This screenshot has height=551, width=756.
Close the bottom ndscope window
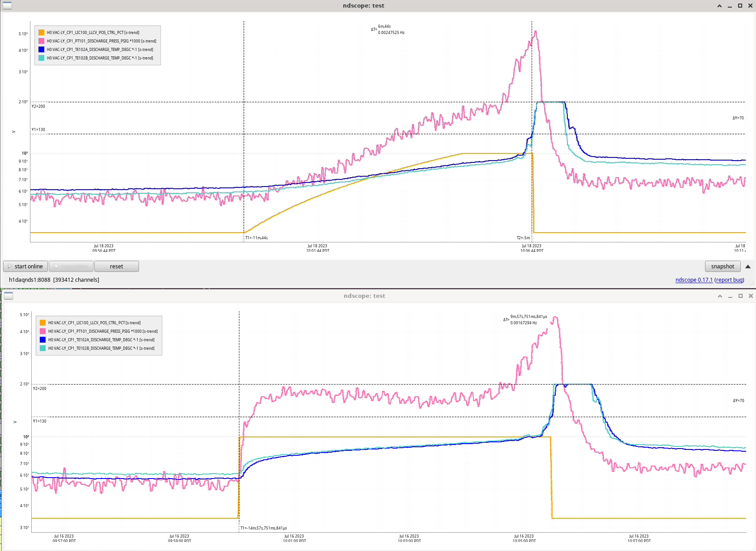point(751,296)
